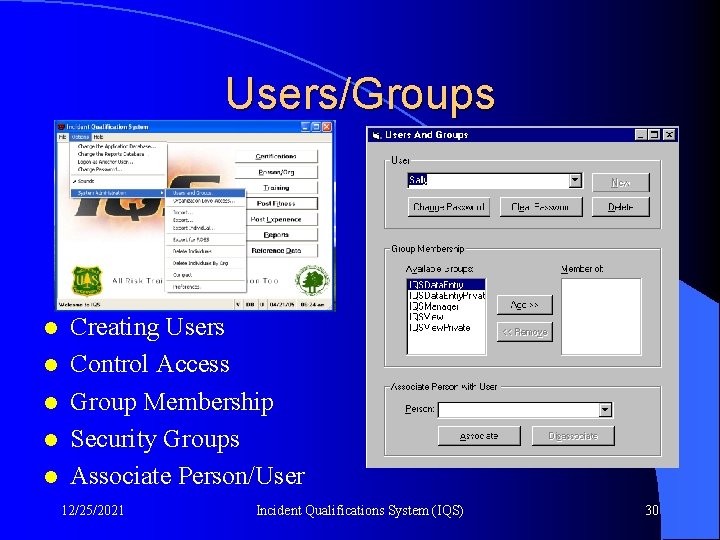Click the Person/Org button in IQS

coord(276,172)
